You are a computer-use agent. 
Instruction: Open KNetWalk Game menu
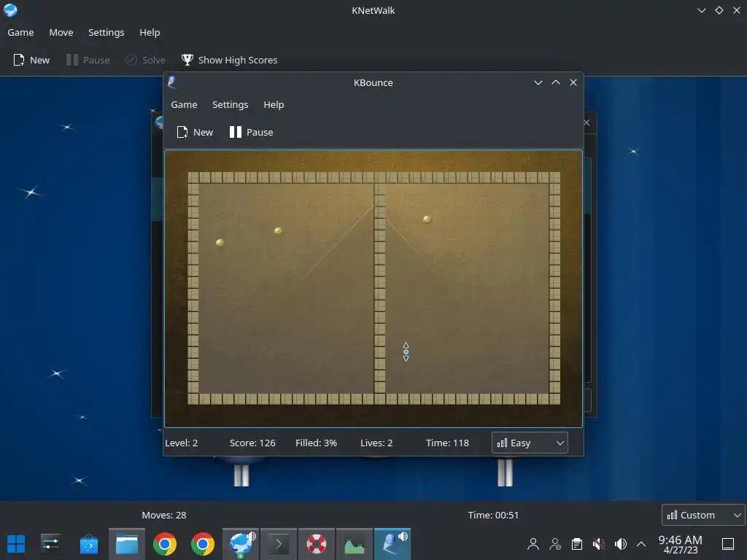click(x=20, y=32)
